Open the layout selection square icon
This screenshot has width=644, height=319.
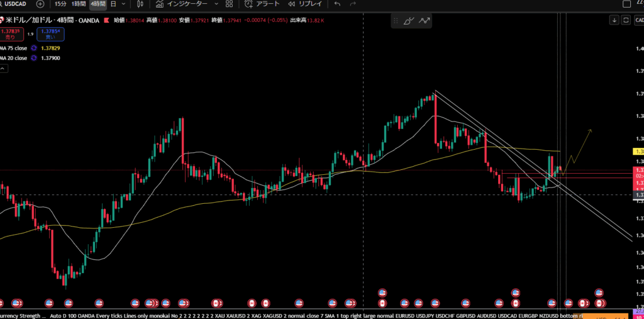click(626, 4)
